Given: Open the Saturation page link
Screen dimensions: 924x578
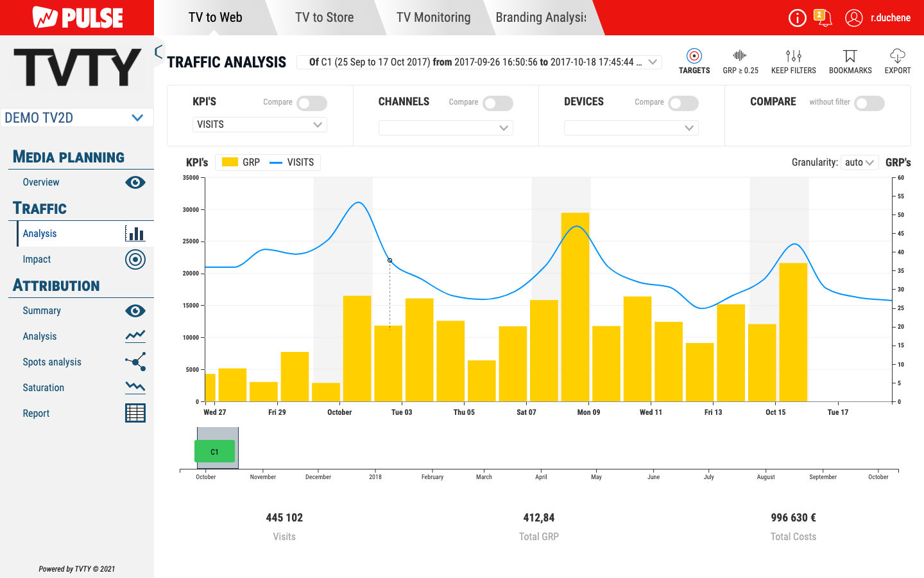Looking at the screenshot, I should [x=44, y=388].
